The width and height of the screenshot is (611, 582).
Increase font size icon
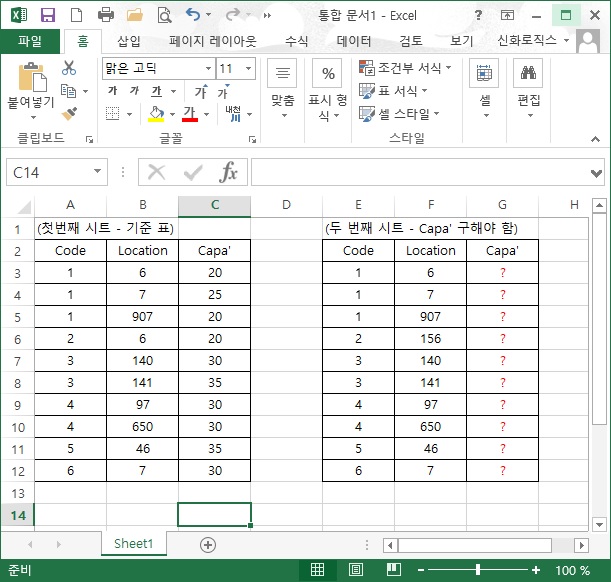tap(201, 92)
